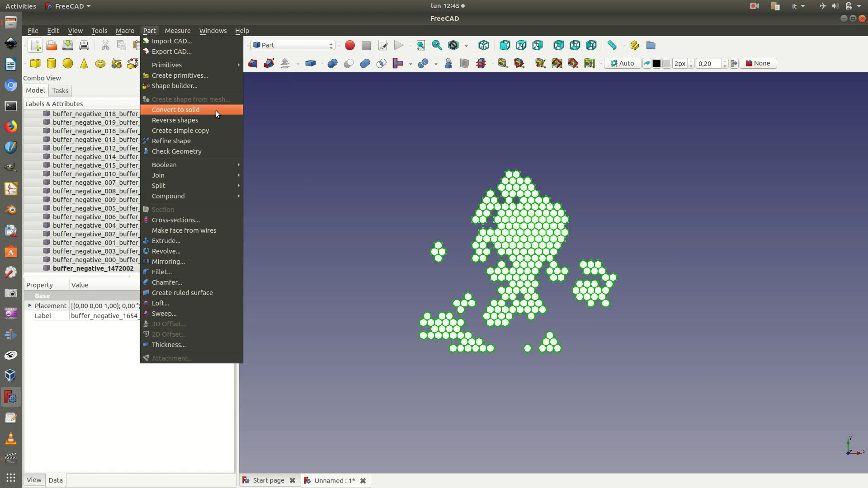
Task: Click the Cut shapes icon
Action: point(349,63)
